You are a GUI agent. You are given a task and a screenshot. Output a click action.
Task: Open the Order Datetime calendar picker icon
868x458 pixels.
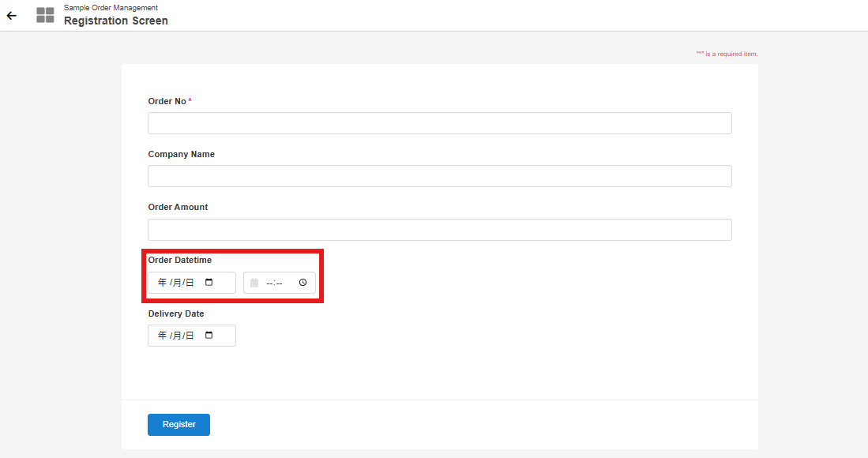click(209, 282)
